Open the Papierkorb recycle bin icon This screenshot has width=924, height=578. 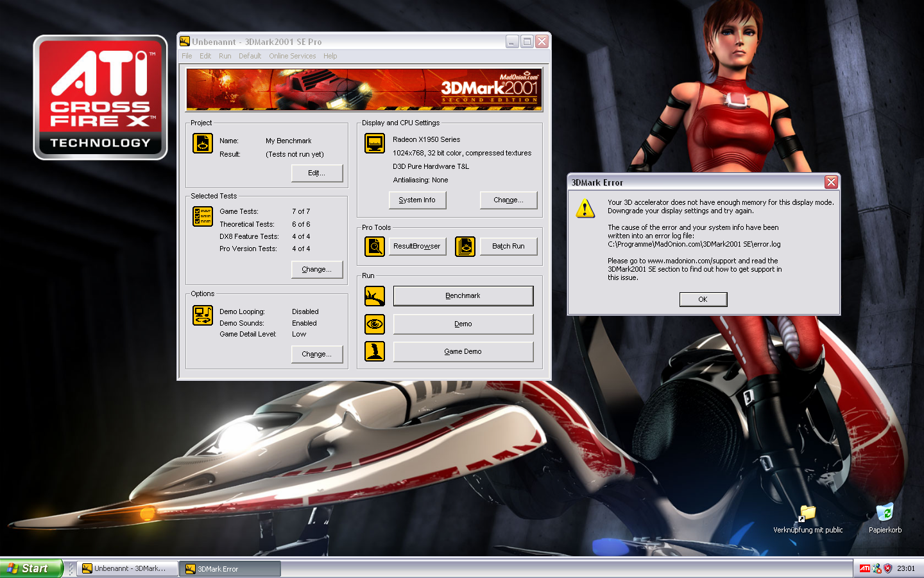(x=885, y=519)
